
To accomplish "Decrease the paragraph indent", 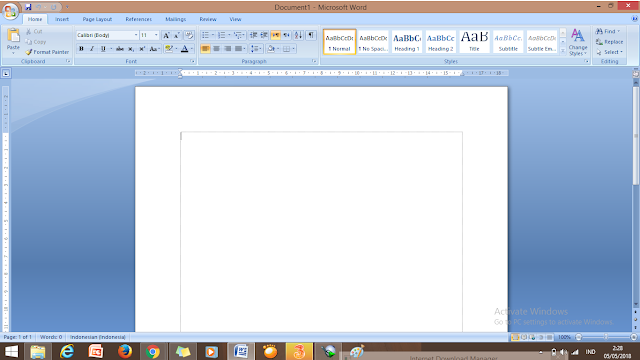I will 253,36.
